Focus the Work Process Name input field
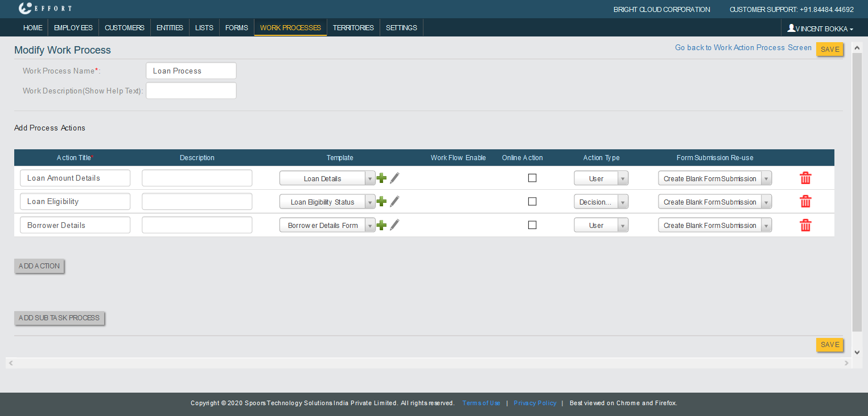Image resolution: width=868 pixels, height=416 pixels. click(x=191, y=71)
